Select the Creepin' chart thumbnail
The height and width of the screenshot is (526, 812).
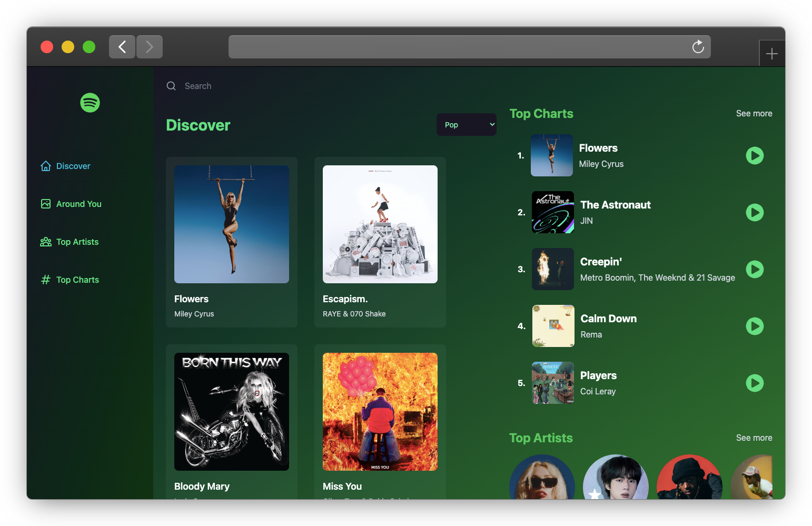[x=553, y=269]
